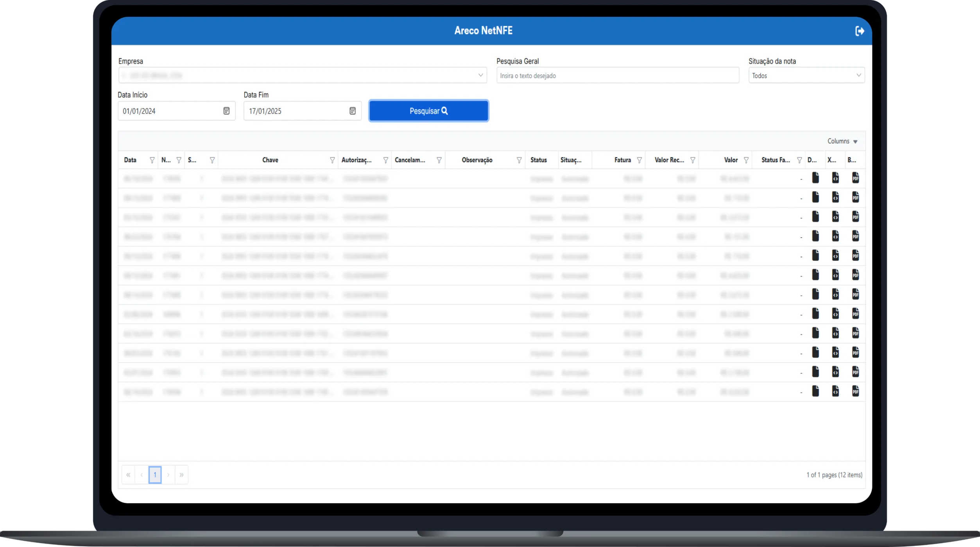Download PDF for the last row
This screenshot has height=547, width=980.
point(855,391)
